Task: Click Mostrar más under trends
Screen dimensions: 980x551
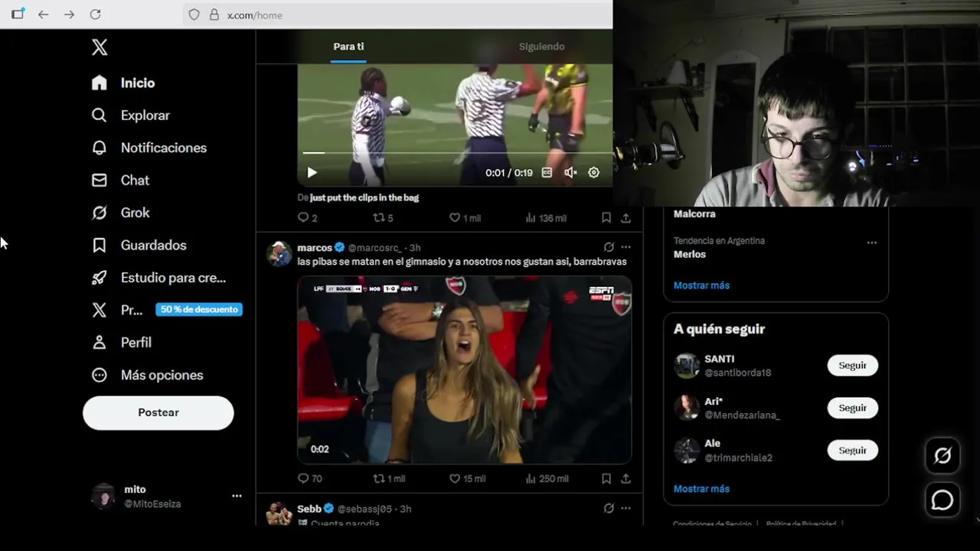Action: click(x=701, y=285)
